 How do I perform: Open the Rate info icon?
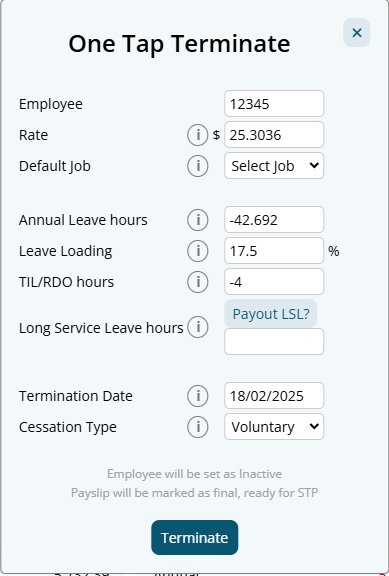pos(198,135)
